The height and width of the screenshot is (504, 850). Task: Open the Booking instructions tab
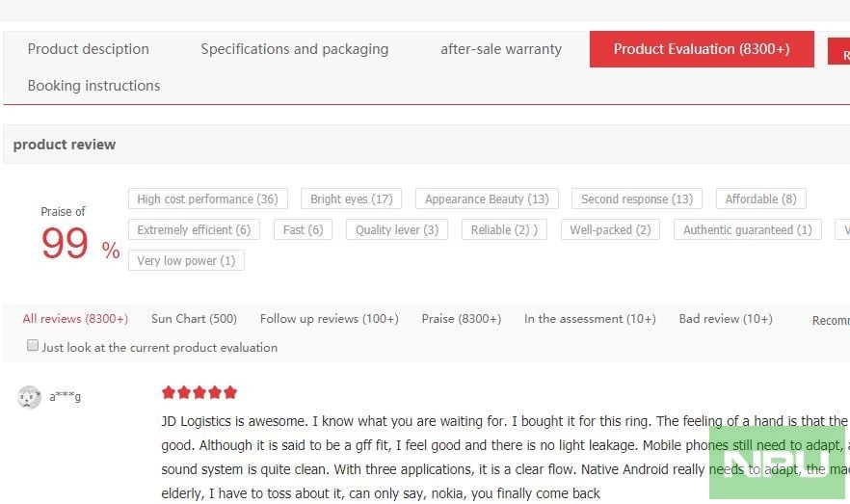click(93, 86)
